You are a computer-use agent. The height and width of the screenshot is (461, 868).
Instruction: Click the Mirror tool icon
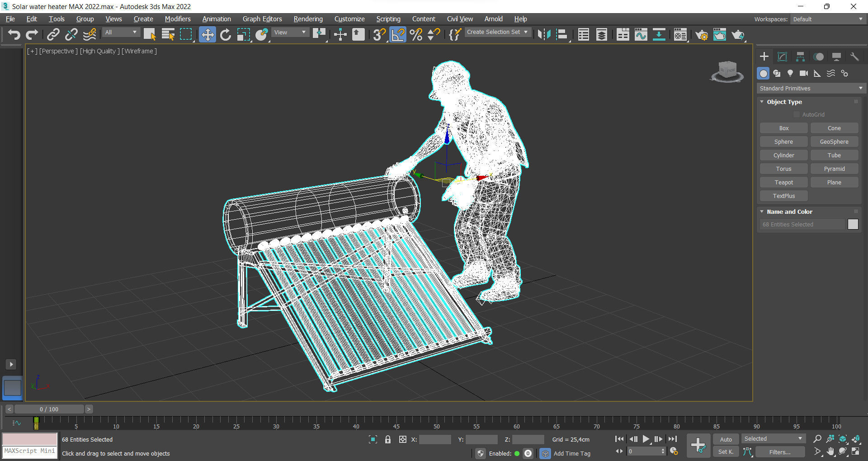pos(544,34)
